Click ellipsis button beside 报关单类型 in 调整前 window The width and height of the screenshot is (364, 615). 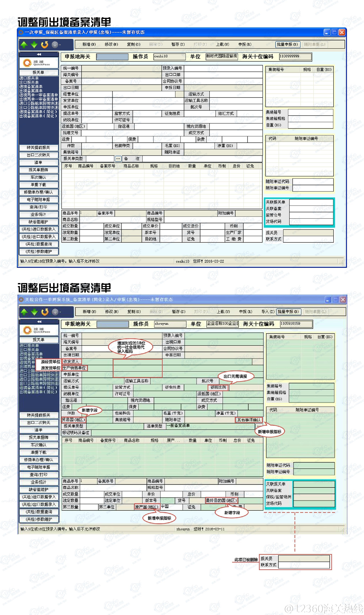[x=118, y=159]
